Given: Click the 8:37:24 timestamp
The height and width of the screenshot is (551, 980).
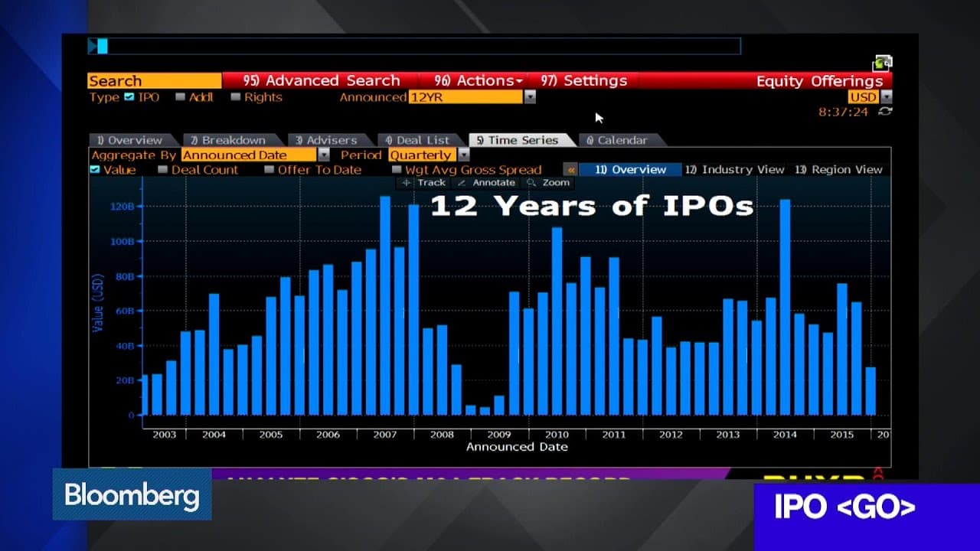Looking at the screenshot, I should click(843, 112).
